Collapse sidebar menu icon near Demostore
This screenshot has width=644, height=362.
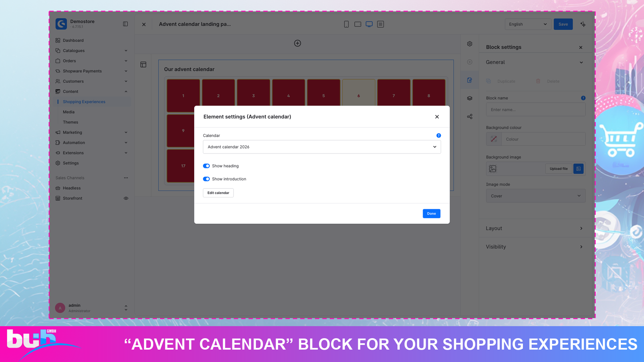(125, 24)
